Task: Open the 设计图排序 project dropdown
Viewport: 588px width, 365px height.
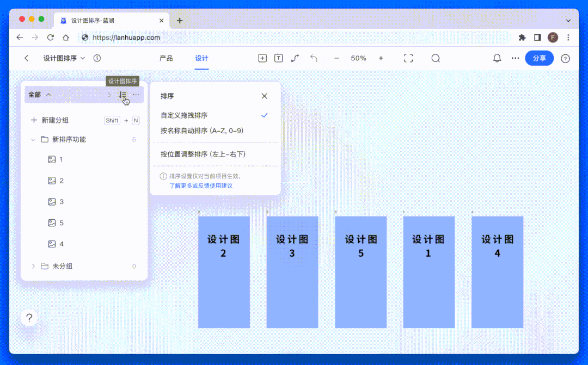Action: [x=64, y=58]
